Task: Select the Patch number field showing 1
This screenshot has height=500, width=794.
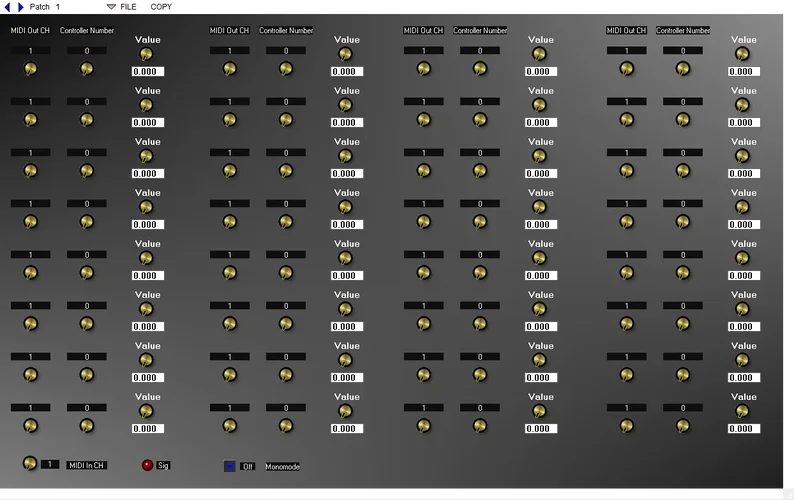Action: (x=58, y=7)
